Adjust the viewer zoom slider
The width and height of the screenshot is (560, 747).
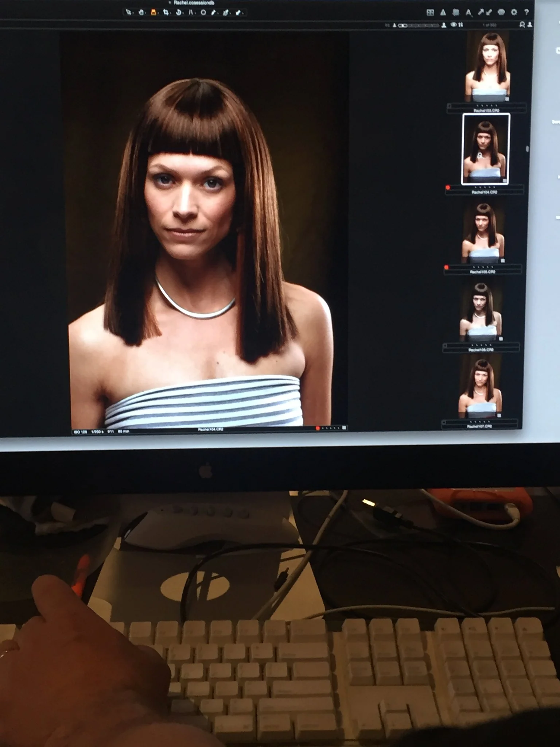point(418,25)
